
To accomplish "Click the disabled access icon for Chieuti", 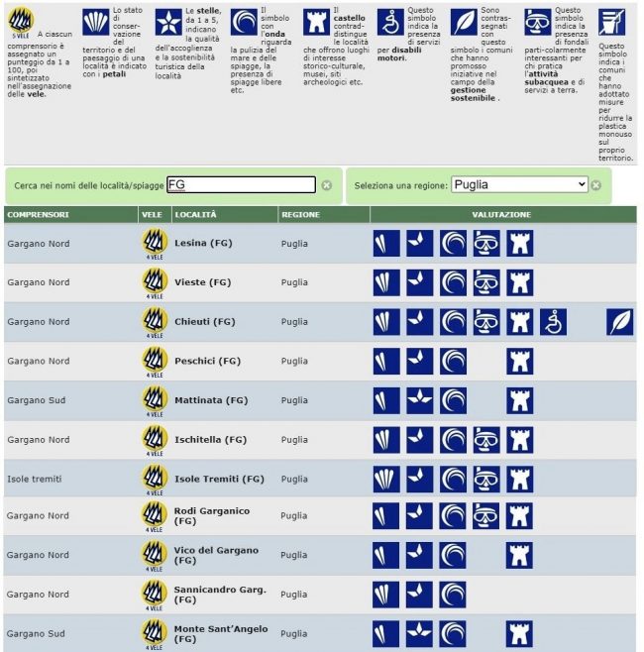I will point(553,322).
